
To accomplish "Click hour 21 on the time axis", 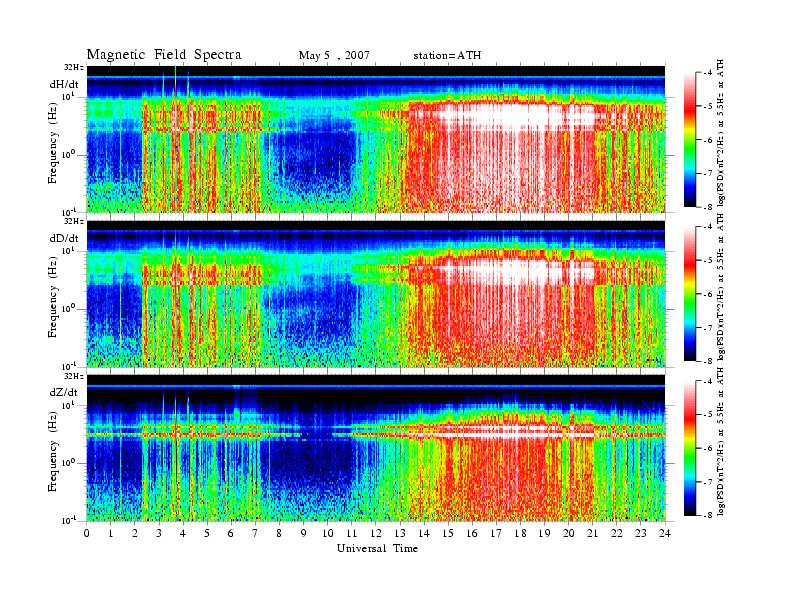I will pyautogui.click(x=592, y=533).
